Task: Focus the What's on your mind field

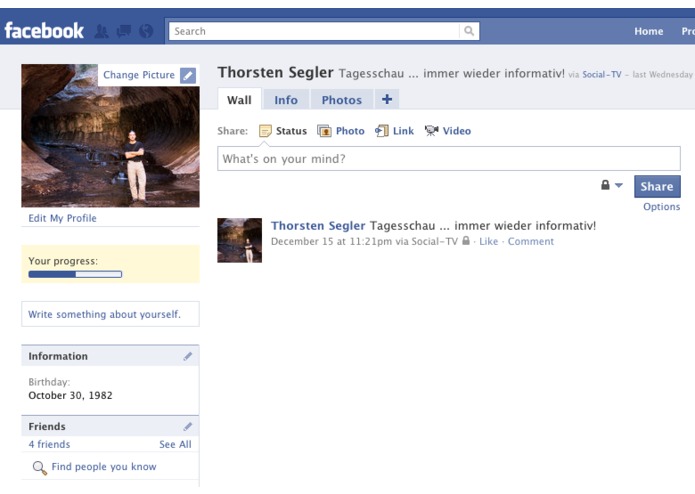Action: (449, 159)
